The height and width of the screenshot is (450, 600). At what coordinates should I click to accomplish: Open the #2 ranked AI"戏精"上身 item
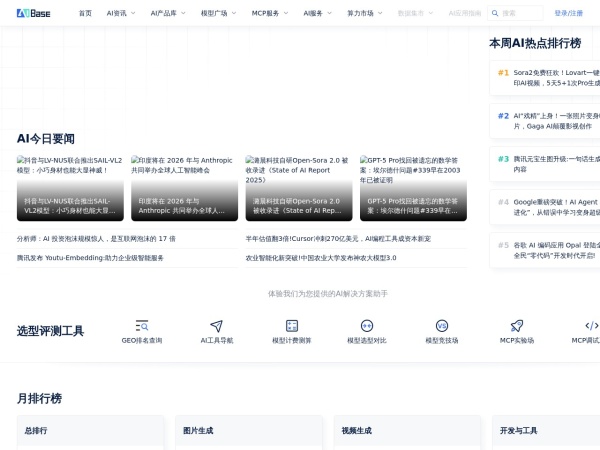pyautogui.click(x=545, y=121)
